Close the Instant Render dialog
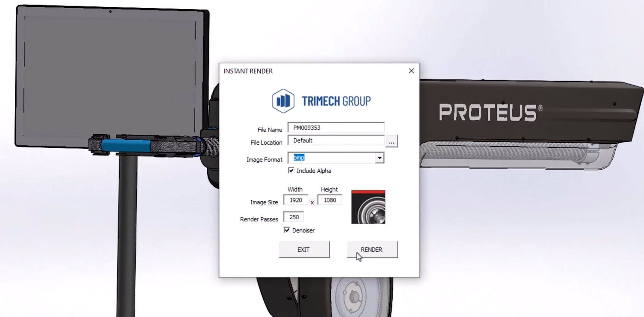Image resolution: width=644 pixels, height=317 pixels. click(411, 71)
